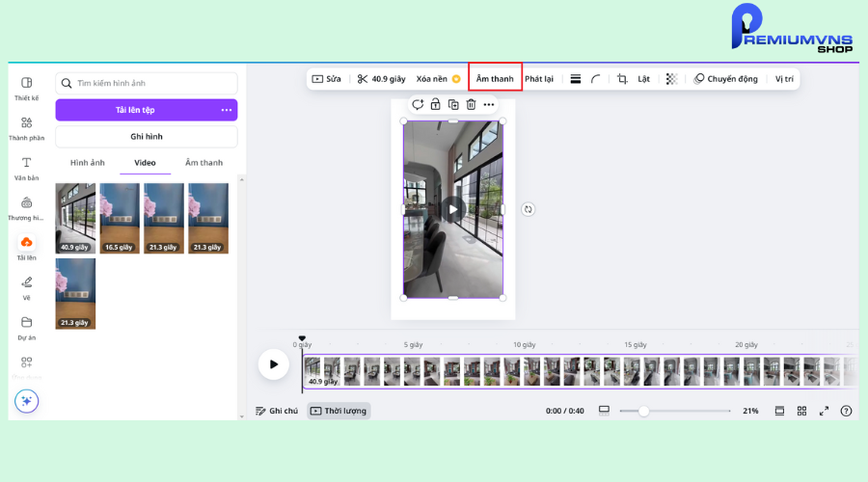Click the Lật flip button
The image size is (868, 482).
click(x=644, y=79)
